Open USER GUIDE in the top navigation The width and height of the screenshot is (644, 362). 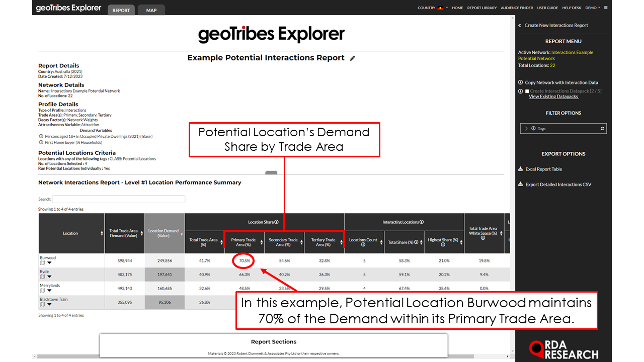pos(547,8)
